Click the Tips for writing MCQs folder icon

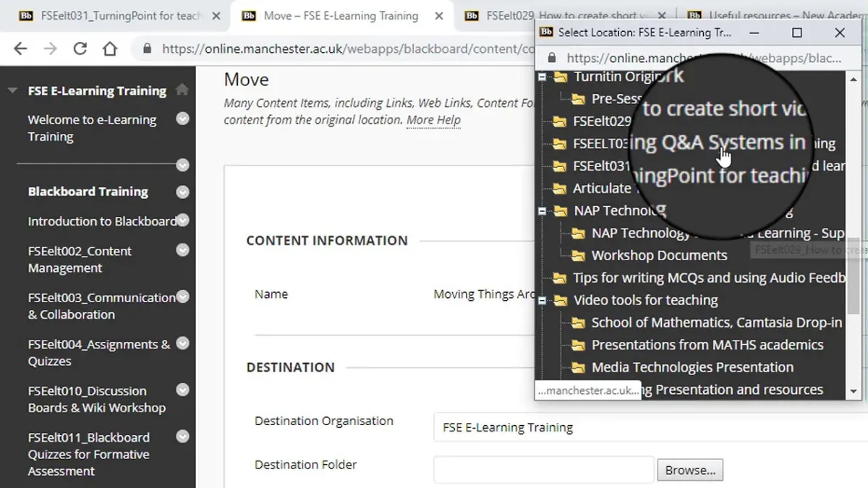pos(559,278)
